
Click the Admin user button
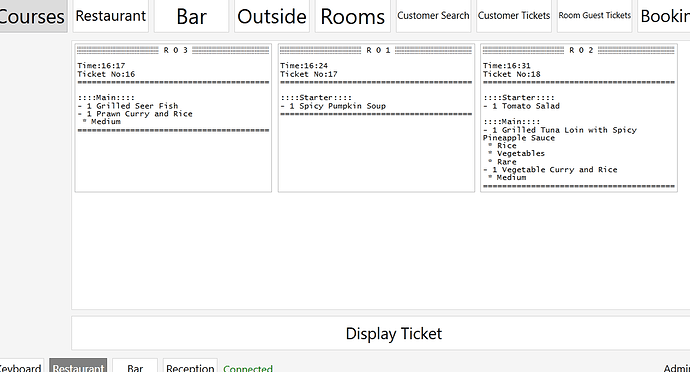tap(676, 368)
